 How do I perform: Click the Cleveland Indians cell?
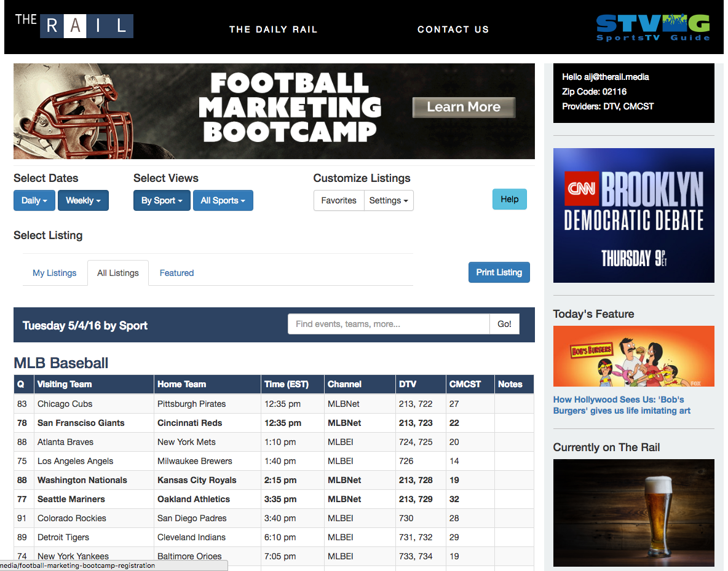[207, 537]
